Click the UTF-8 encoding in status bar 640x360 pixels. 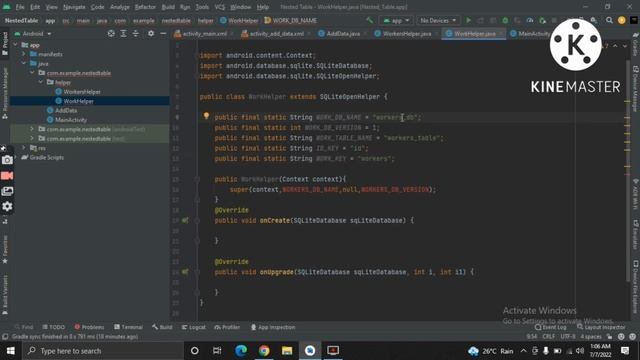(x=568, y=337)
